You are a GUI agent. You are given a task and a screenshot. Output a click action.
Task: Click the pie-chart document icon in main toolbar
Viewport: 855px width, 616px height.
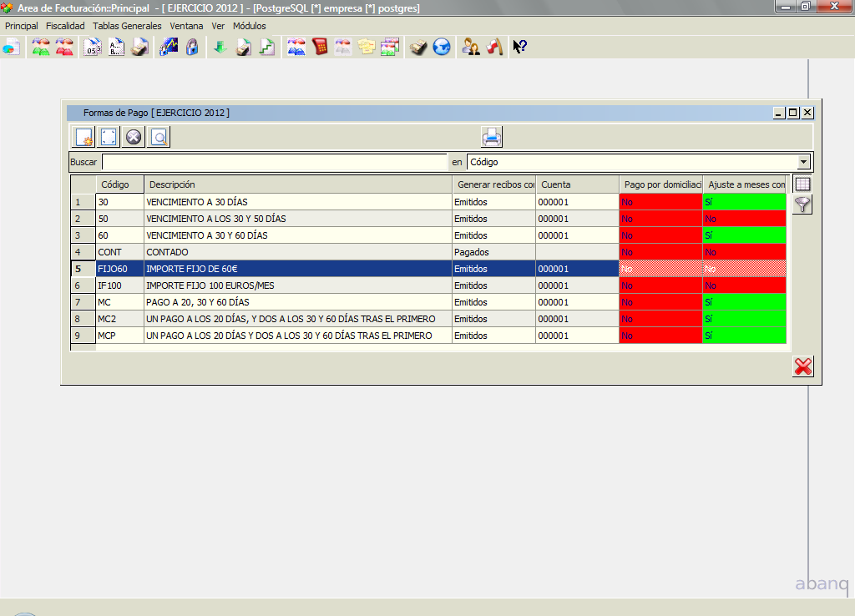pyautogui.click(x=12, y=47)
